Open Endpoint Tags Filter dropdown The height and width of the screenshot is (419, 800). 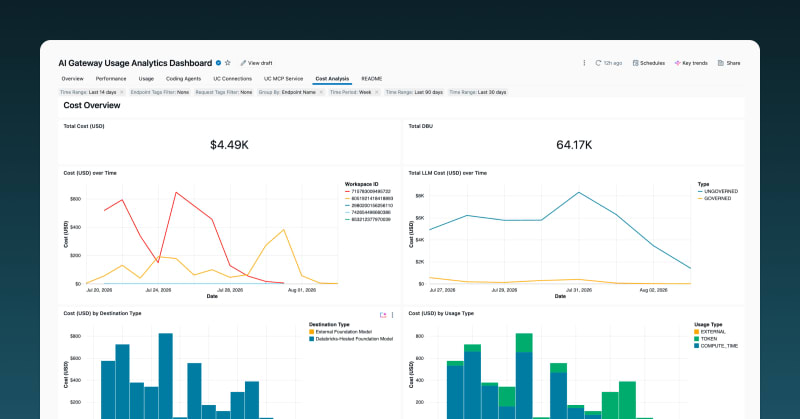(160, 92)
